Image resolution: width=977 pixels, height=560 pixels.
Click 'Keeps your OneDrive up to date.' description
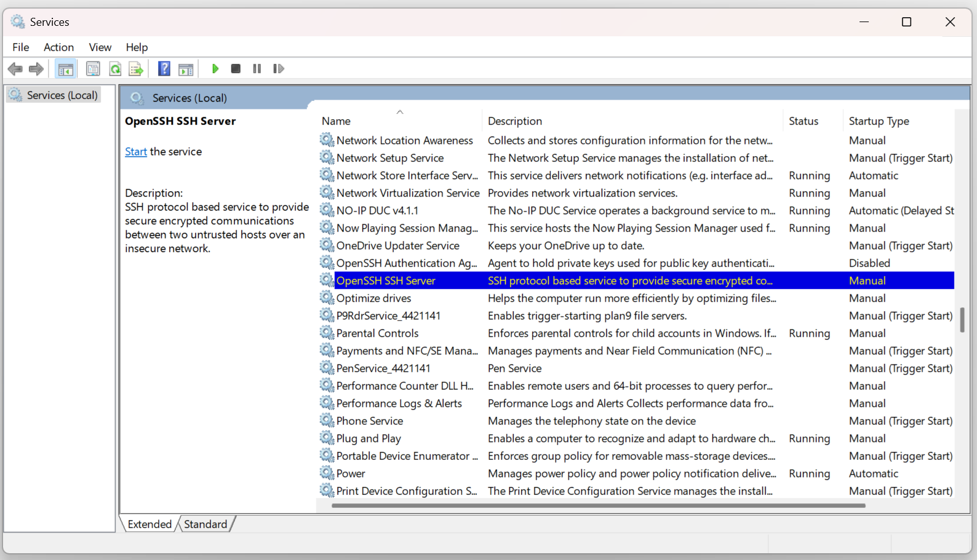[566, 246]
